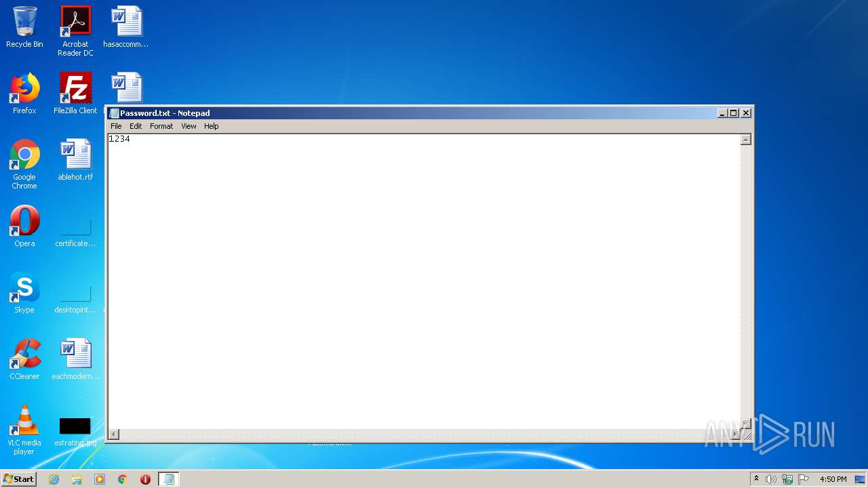Image resolution: width=868 pixels, height=488 pixels.
Task: Click the volume speaker tray icon
Action: tap(771, 479)
